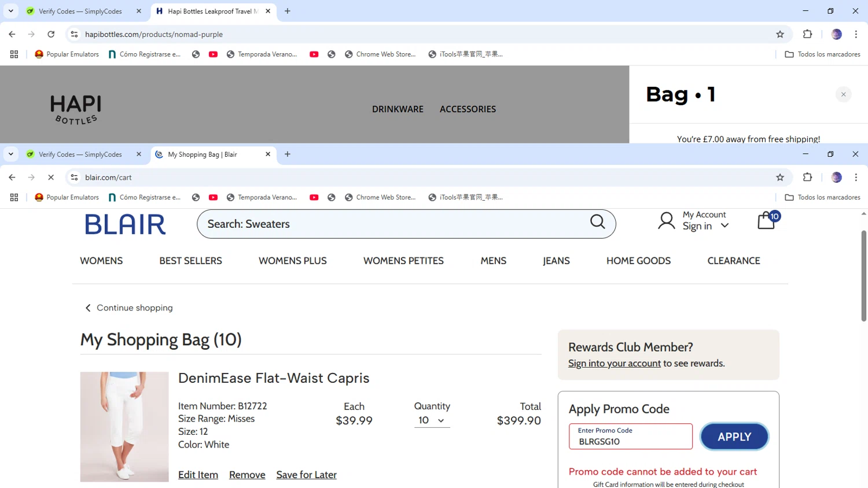The image size is (868, 488).
Task: Open the JEANS menu
Action: pyautogui.click(x=556, y=261)
